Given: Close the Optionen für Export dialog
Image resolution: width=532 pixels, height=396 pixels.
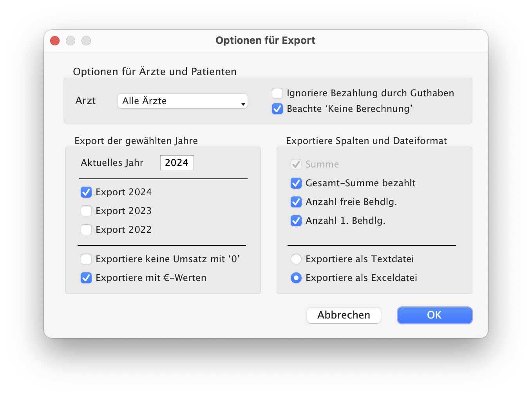Looking at the screenshot, I should pos(55,41).
